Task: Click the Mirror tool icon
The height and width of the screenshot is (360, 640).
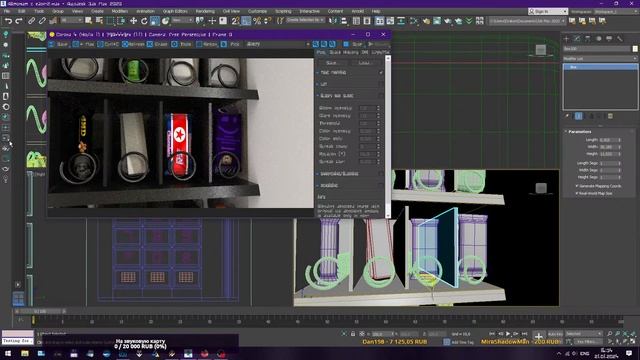Action: (333, 21)
